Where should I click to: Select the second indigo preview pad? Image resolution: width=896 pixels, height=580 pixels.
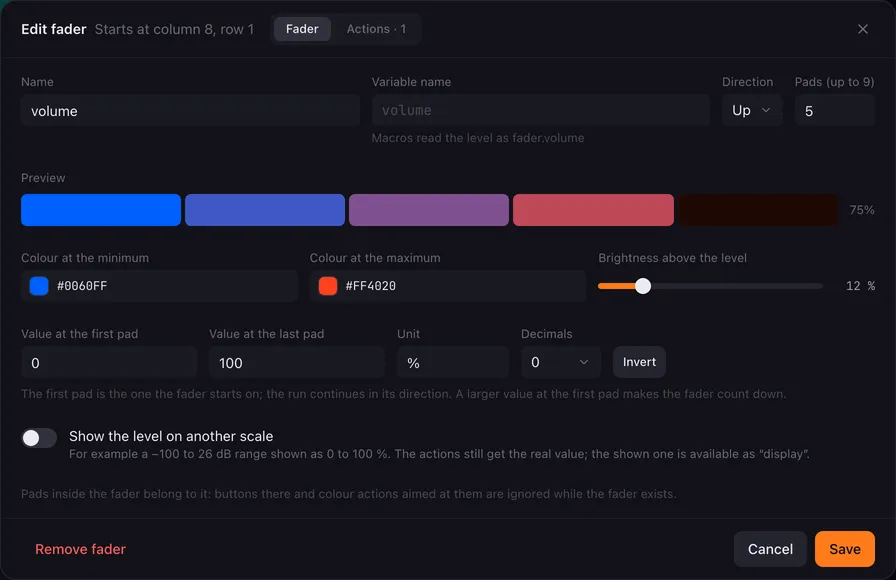click(265, 210)
